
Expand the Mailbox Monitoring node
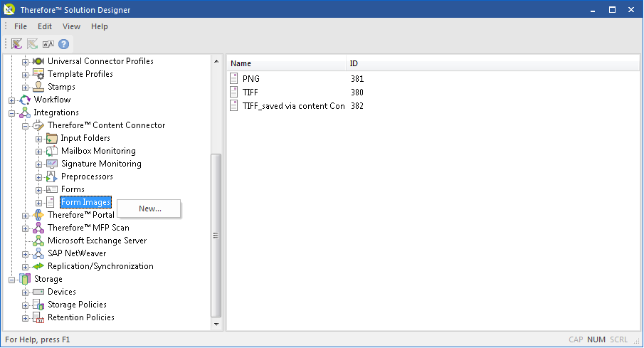[x=38, y=152]
